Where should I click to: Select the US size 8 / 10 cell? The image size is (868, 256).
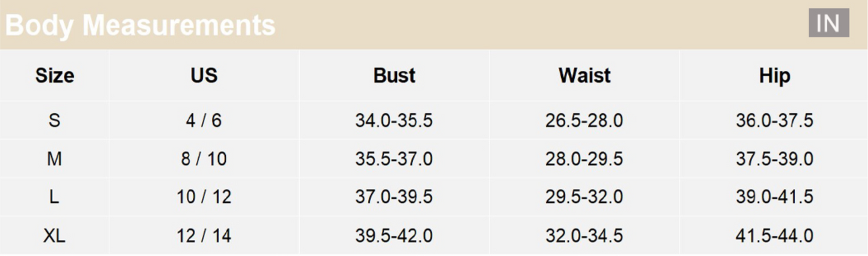coord(204,159)
